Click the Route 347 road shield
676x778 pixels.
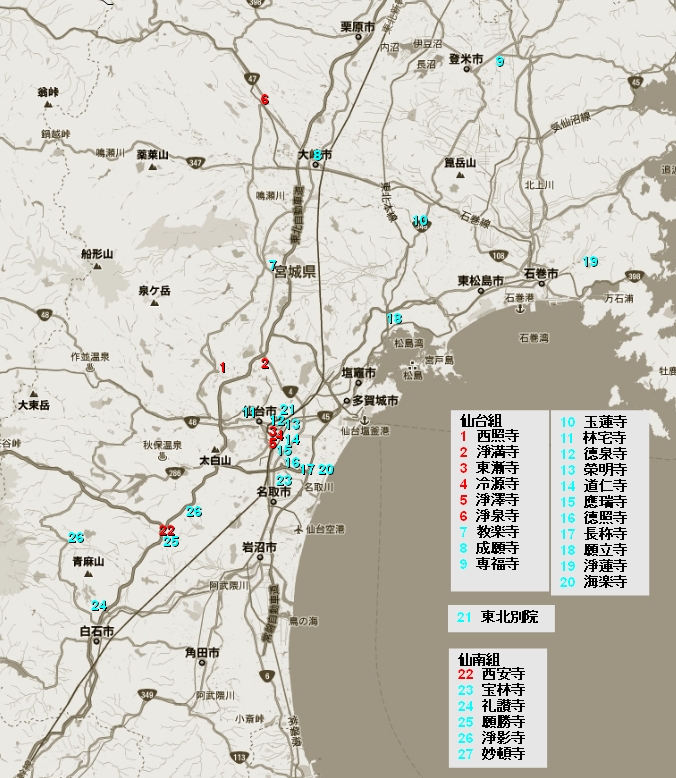point(195,162)
